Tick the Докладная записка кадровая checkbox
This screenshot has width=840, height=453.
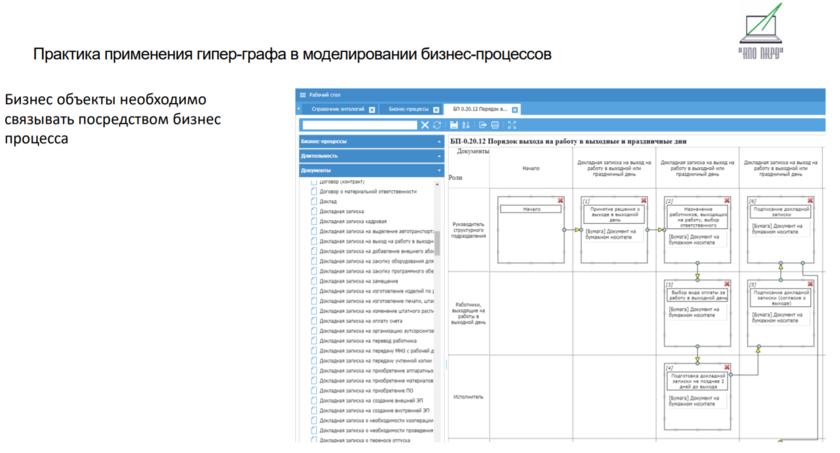(x=313, y=221)
